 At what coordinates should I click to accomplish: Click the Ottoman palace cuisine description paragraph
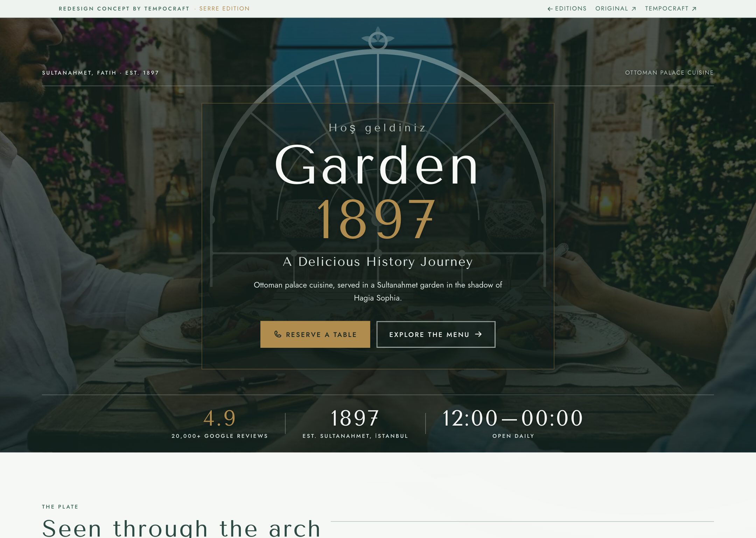(378, 291)
